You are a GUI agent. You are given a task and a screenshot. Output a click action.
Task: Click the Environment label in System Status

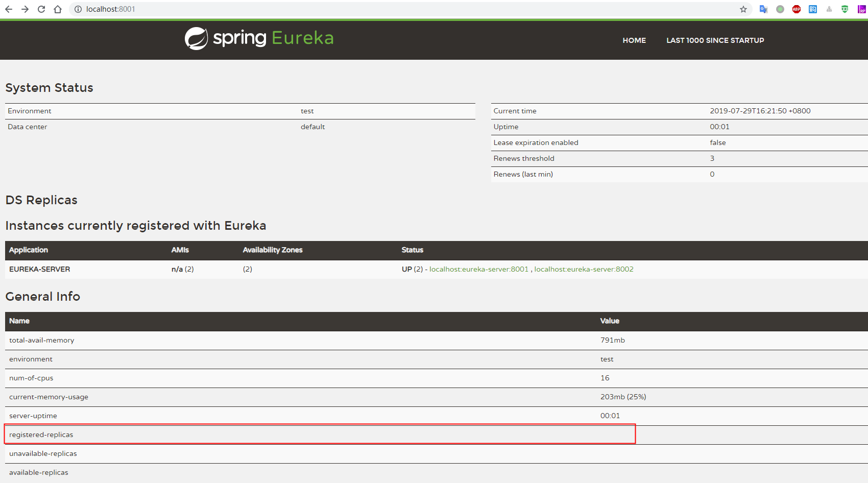pos(29,111)
